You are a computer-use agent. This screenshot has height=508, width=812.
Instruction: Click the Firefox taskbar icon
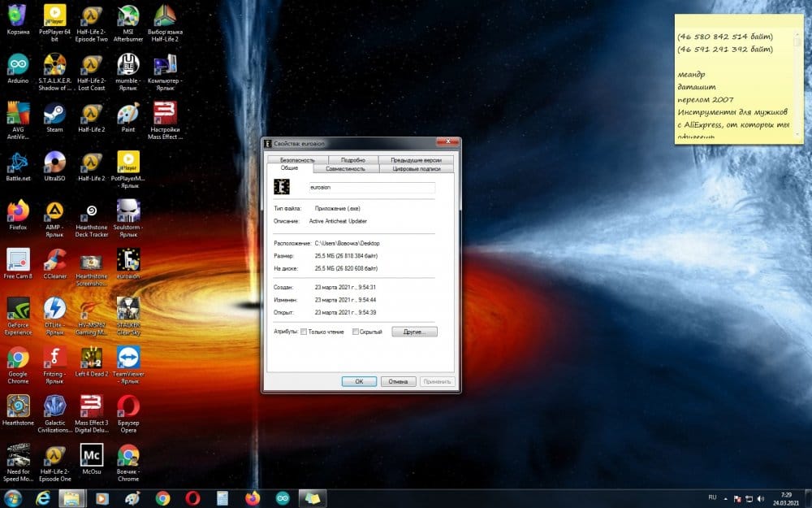(253, 497)
